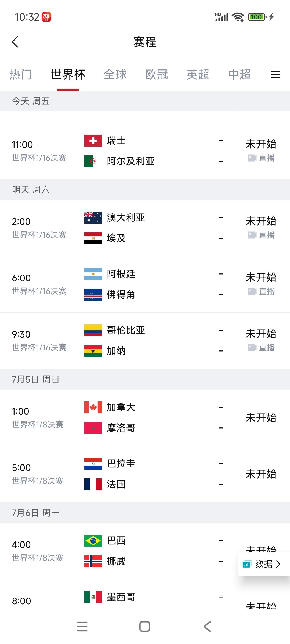Select the 英超 tab
The image size is (290, 644).
click(198, 74)
